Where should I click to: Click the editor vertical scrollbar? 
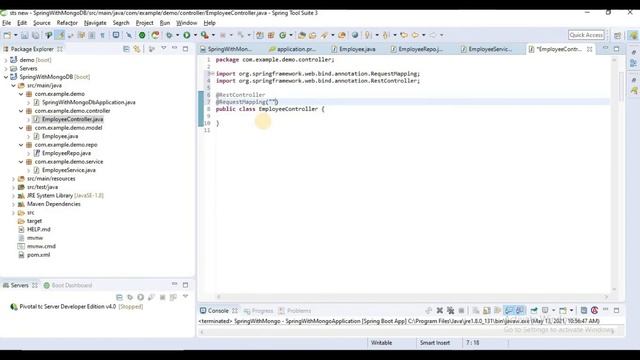(x=614, y=174)
